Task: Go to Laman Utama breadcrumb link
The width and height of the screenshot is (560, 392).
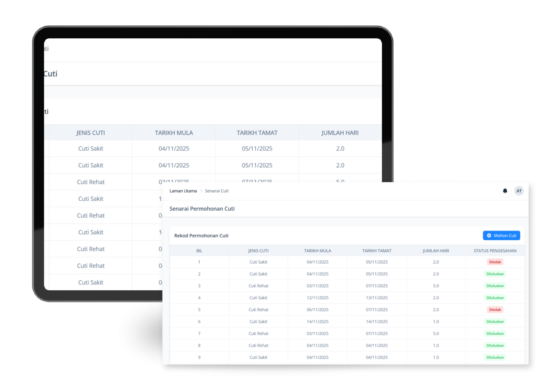Action: point(183,191)
